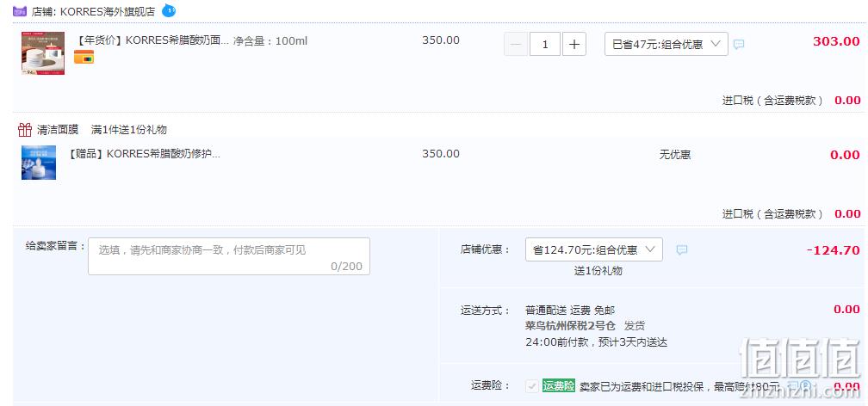The image size is (868, 406).
Task: Click the 给卖家留言 message text box
Action: pyautogui.click(x=229, y=256)
